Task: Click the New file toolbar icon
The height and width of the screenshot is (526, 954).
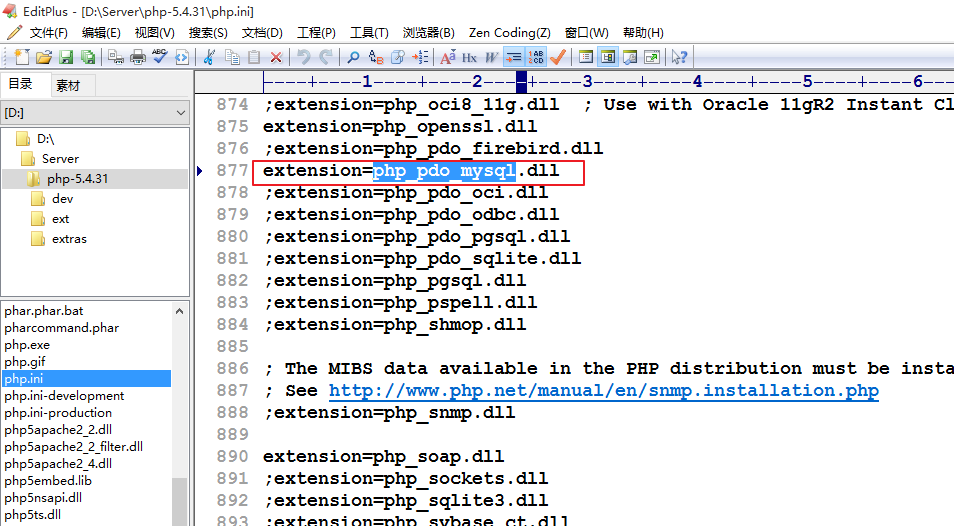Action: click(21, 57)
